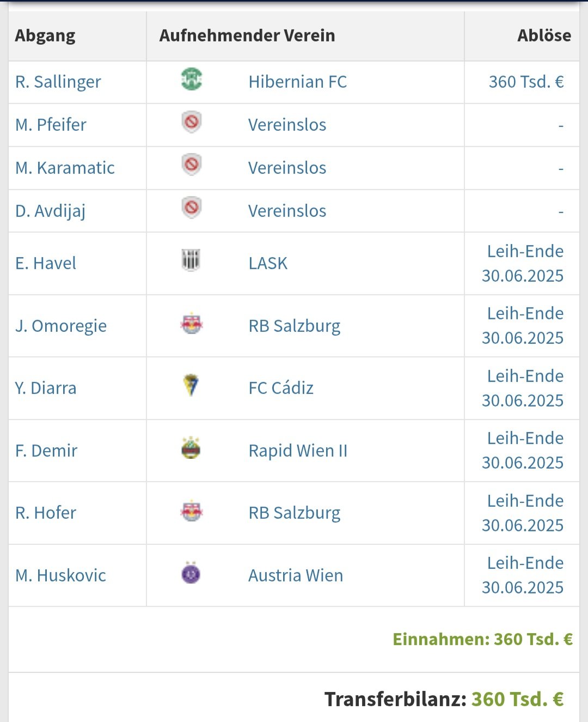Open player M. Karamatic's profile
588x722 pixels.
coord(65,168)
